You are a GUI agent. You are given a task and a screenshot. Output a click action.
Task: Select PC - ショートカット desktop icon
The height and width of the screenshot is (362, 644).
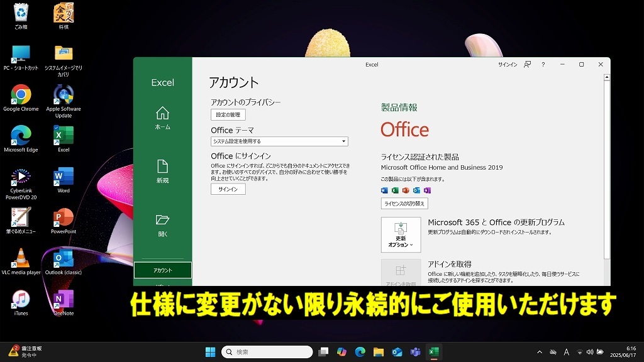click(21, 58)
